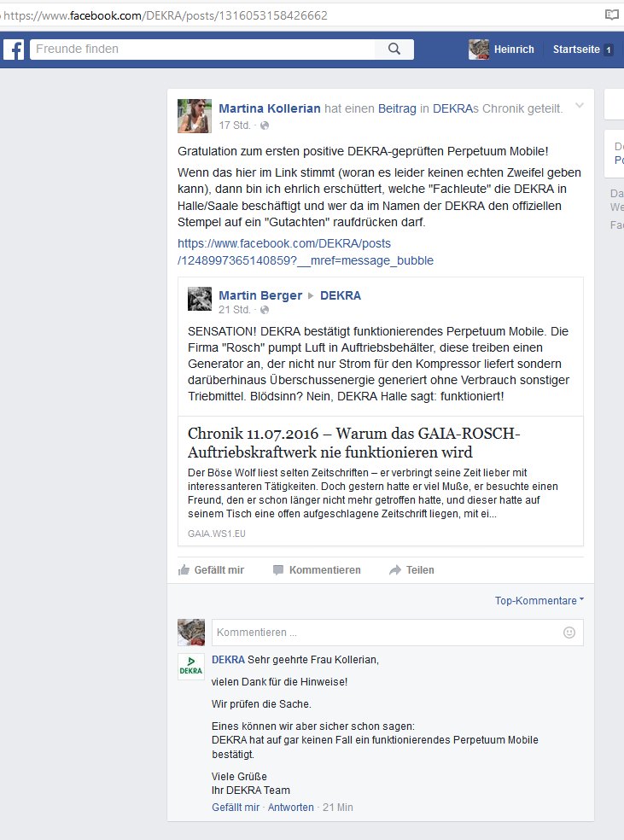Open the emoji smiley picker icon
Screen dimensions: 624x840
569,633
